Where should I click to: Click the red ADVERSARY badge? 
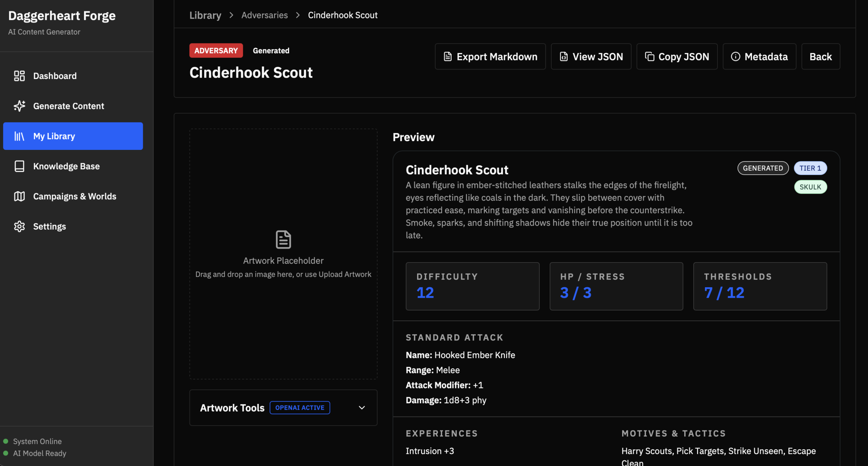click(x=216, y=51)
